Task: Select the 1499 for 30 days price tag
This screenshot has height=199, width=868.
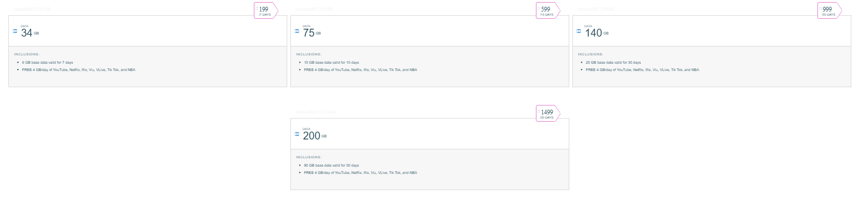Action: pos(548,113)
